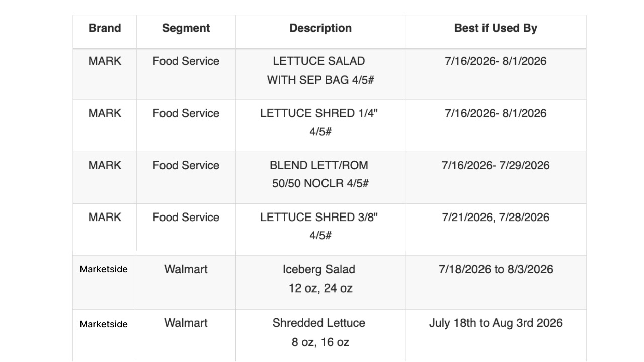Select Marketside brand in Iceberg Salad row
The width and height of the screenshot is (644, 362).
tap(104, 269)
